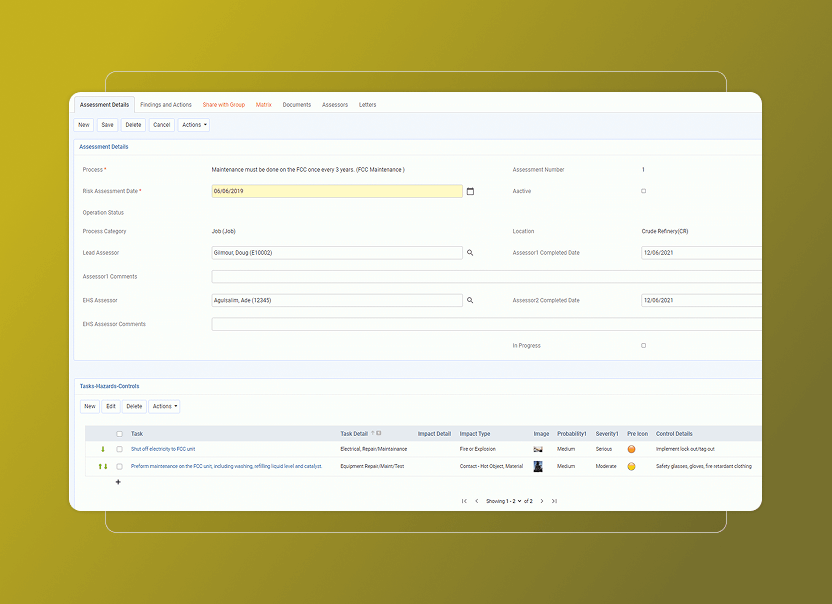Search for a Lead Assessor using the magnifier
This screenshot has width=832, height=604.
[470, 252]
